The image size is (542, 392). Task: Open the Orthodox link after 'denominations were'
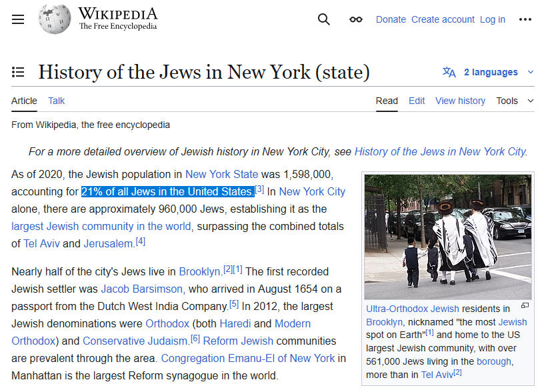pyautogui.click(x=167, y=323)
